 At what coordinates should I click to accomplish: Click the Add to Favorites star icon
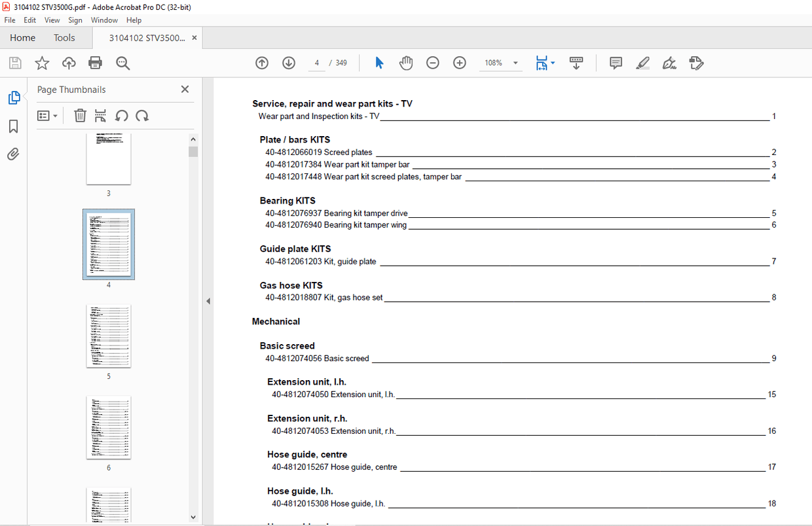point(42,63)
